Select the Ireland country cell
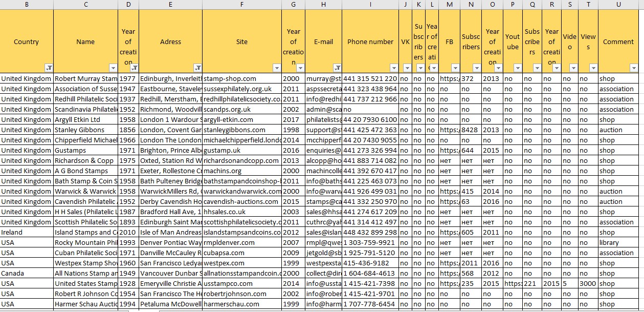This screenshot has height=312, width=644. pyautogui.click(x=27, y=233)
